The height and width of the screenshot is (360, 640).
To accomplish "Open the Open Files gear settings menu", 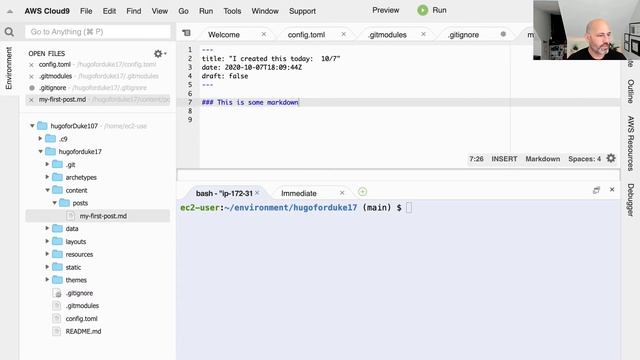I will (160, 53).
